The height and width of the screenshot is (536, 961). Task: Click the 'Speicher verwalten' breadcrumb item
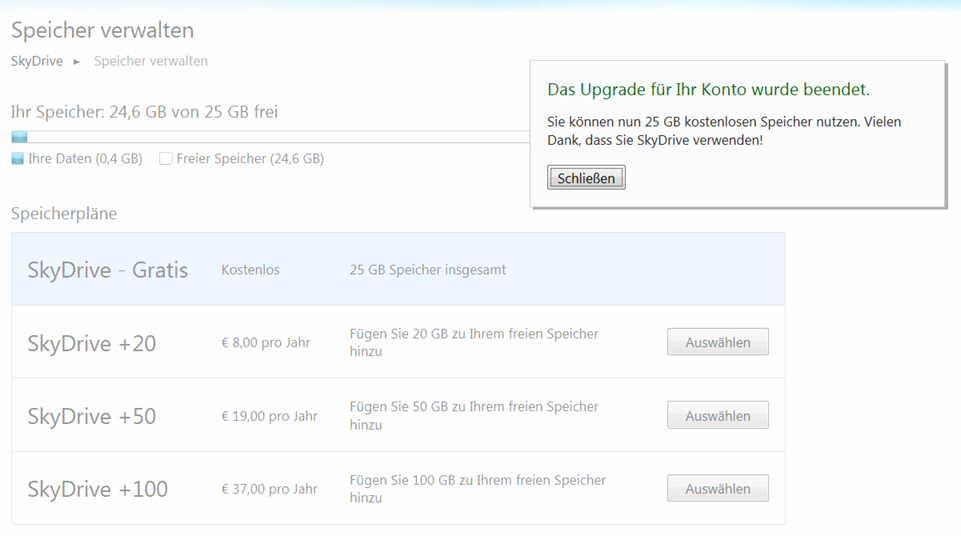point(151,61)
